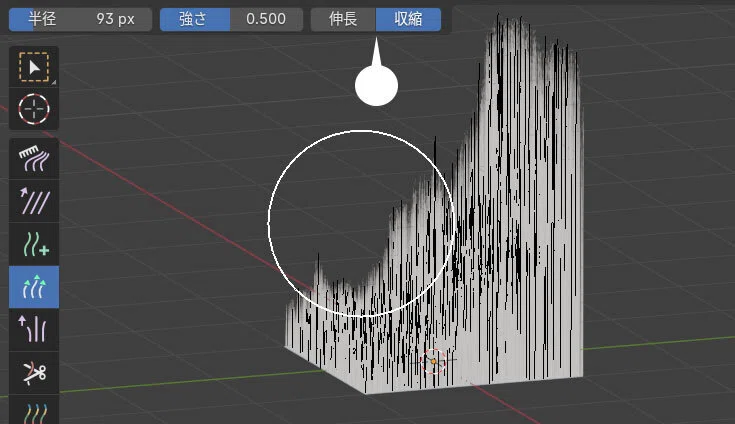Screen dimensions: 735x424
Task: Select the Cut hair scissors tool
Action: point(34,373)
